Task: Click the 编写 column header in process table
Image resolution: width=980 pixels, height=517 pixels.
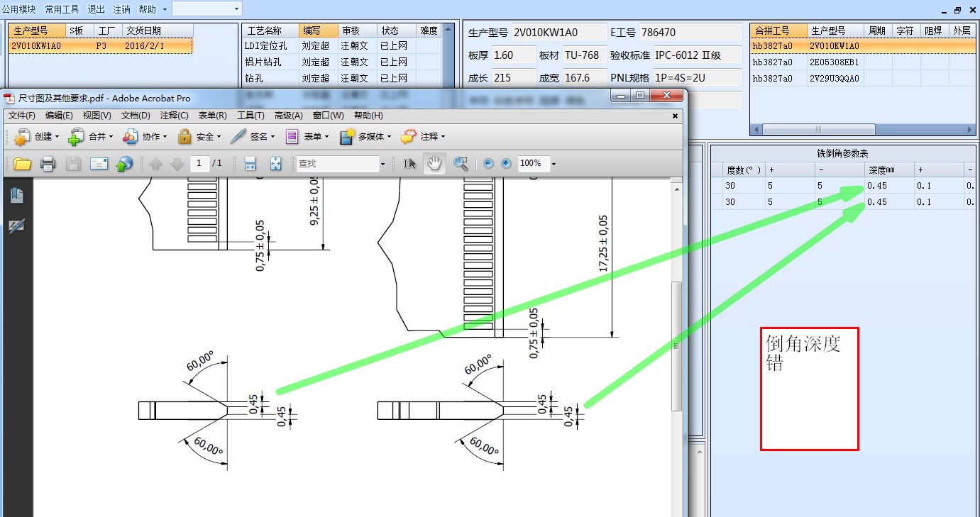Action: pyautogui.click(x=319, y=30)
